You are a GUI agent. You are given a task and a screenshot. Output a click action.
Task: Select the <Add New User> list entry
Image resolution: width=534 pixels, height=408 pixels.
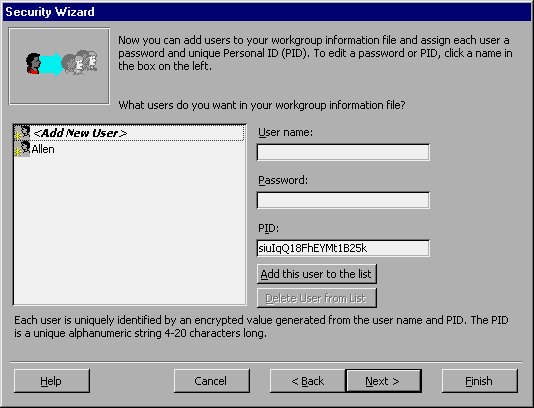point(129,133)
